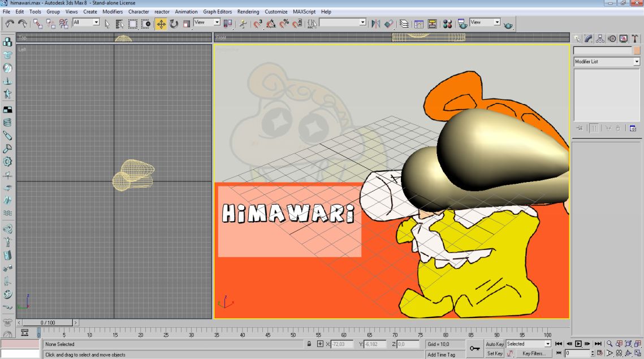
Task: Click the Redo arrow in the main toolbar
Action: pyautogui.click(x=23, y=24)
